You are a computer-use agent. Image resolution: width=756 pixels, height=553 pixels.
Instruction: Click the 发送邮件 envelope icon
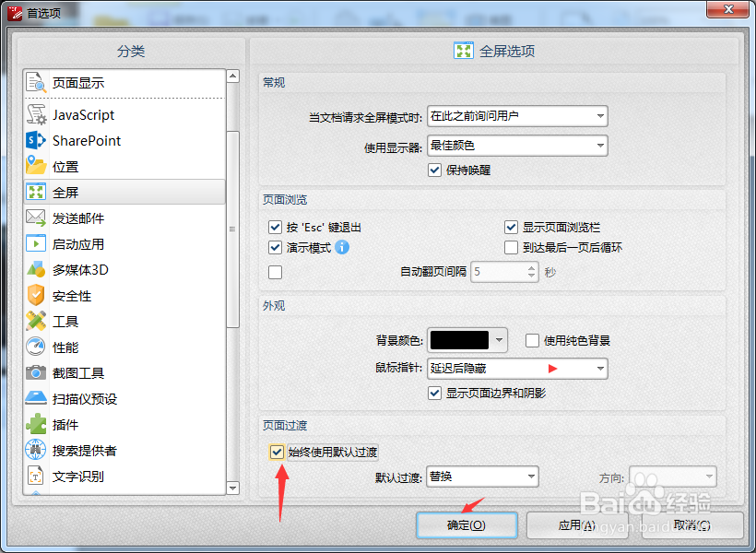36,218
